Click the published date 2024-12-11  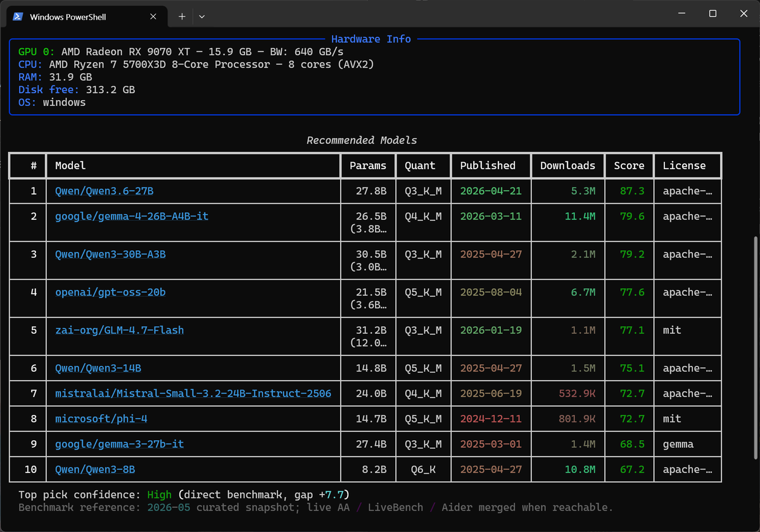[x=491, y=419]
